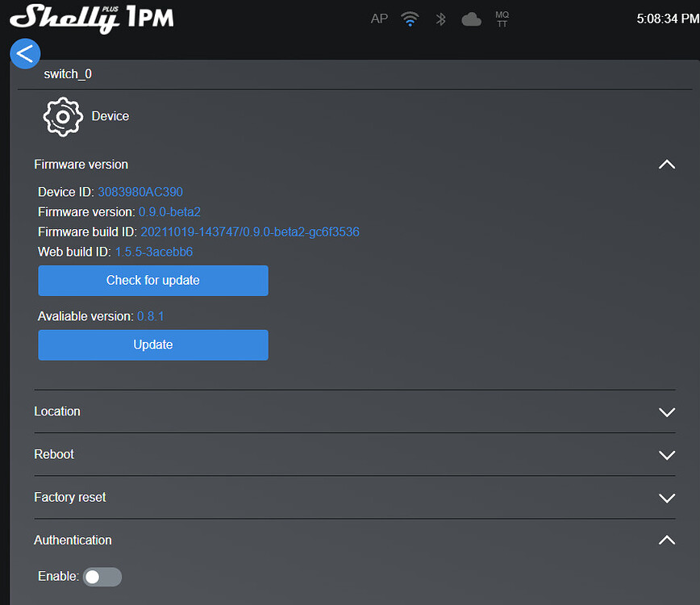Click the switch_0 label

(x=67, y=73)
